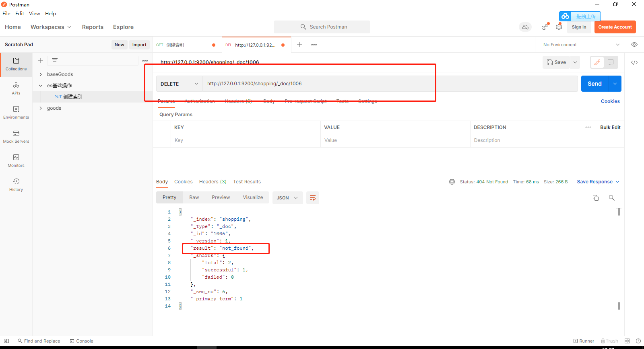Open the View menu
The height and width of the screenshot is (349, 644).
[34, 13]
